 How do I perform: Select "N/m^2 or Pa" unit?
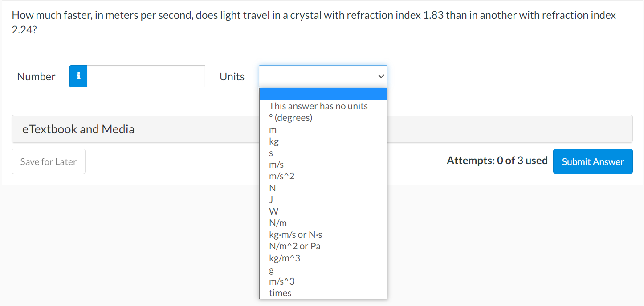(x=294, y=246)
